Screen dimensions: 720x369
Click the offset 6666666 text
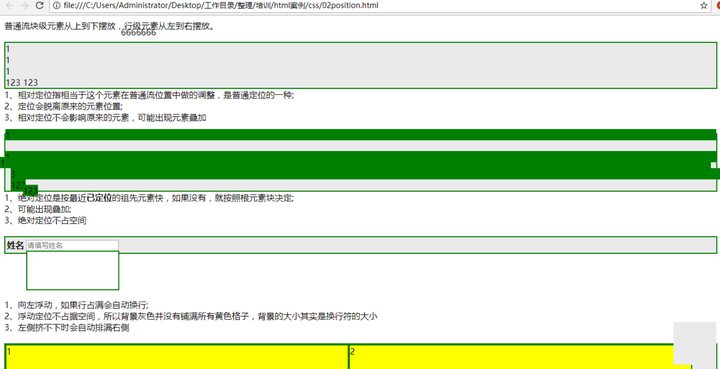(x=138, y=33)
